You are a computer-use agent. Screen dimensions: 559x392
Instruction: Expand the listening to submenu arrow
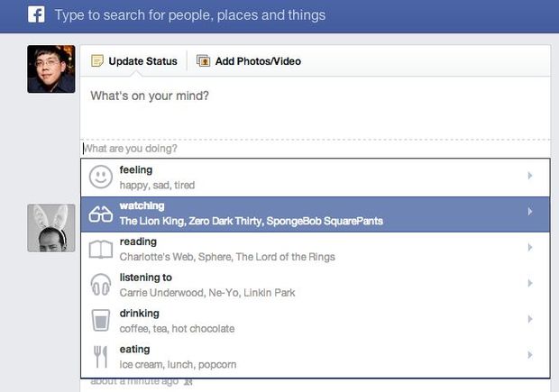pos(530,284)
